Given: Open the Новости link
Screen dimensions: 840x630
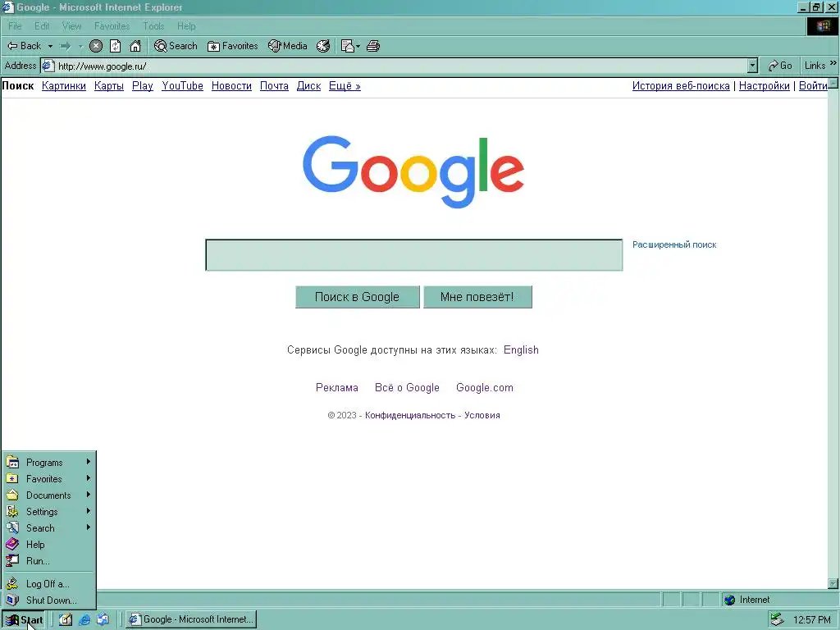Looking at the screenshot, I should (231, 85).
